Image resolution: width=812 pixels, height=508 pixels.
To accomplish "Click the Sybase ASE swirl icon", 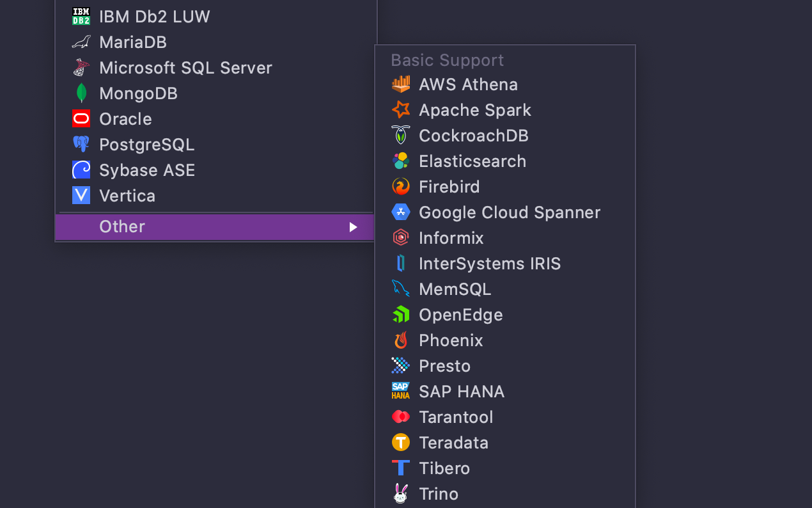I will pos(81,170).
